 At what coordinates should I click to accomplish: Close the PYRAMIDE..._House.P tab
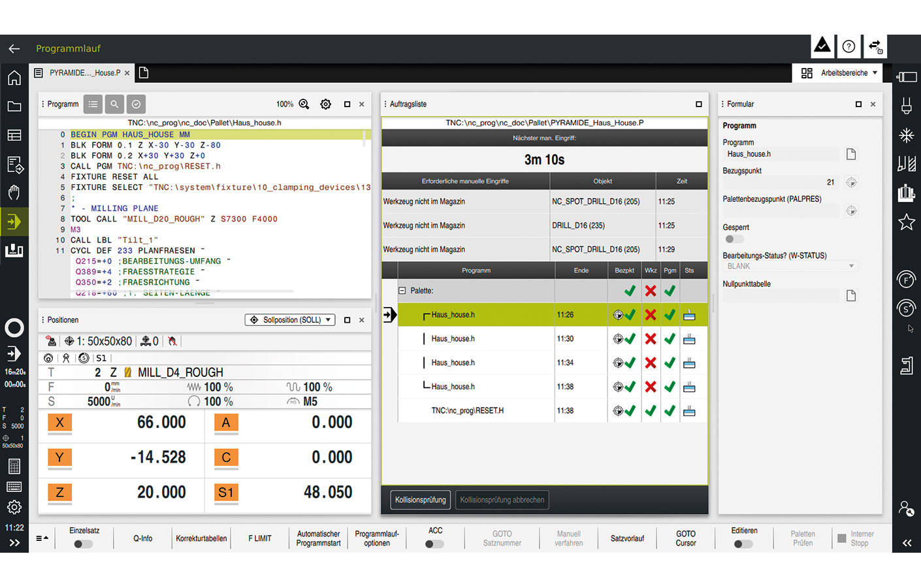127,73
